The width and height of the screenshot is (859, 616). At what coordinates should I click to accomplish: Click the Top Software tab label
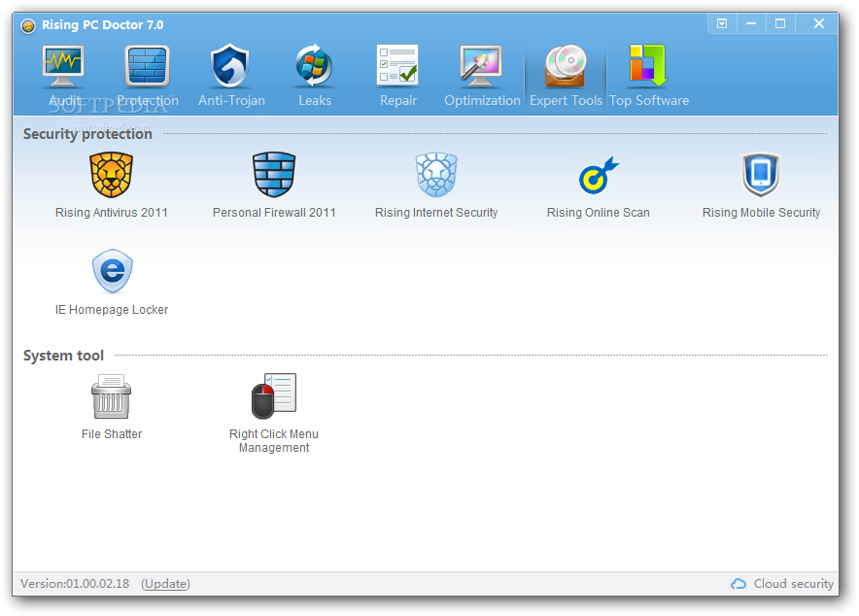pos(649,101)
